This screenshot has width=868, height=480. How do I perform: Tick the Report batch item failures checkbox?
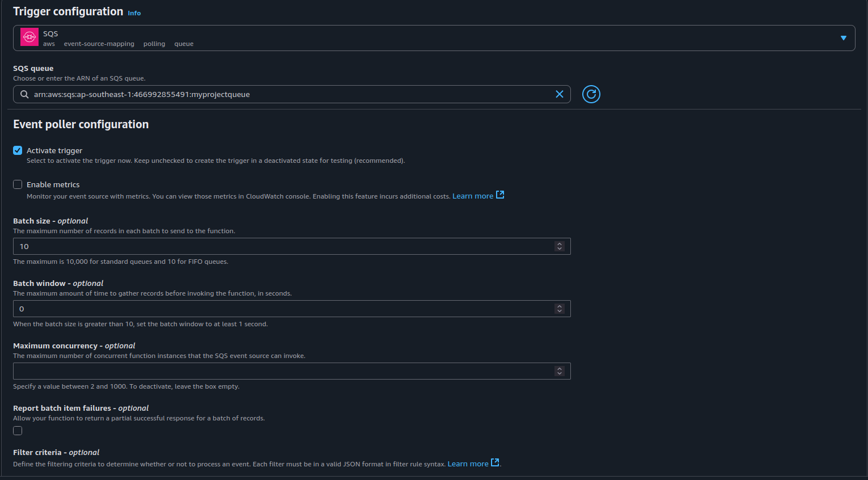(x=18, y=431)
